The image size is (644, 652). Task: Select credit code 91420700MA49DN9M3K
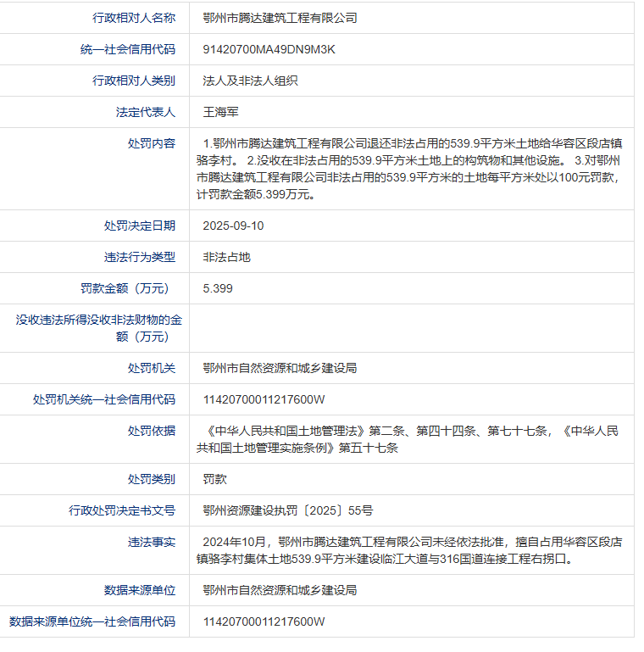pyautogui.click(x=269, y=49)
